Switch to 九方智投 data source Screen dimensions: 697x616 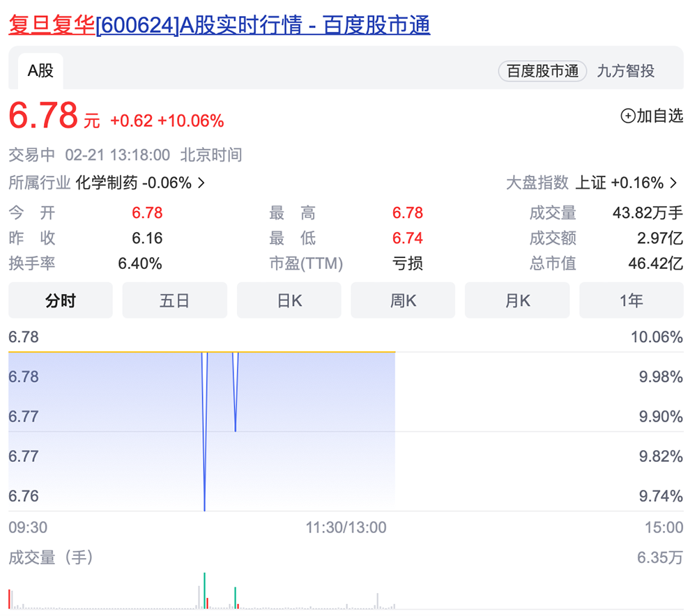point(625,71)
